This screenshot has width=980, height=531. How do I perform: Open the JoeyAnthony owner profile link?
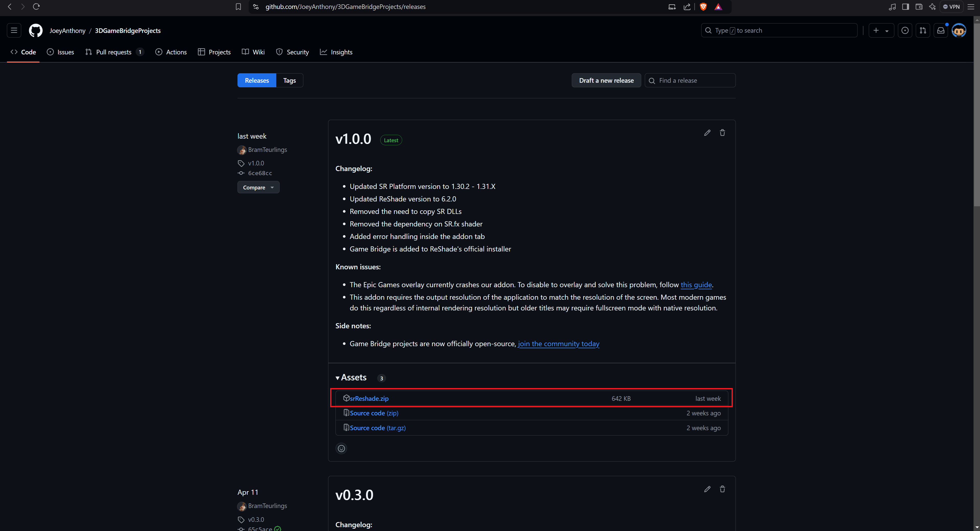[x=67, y=30]
